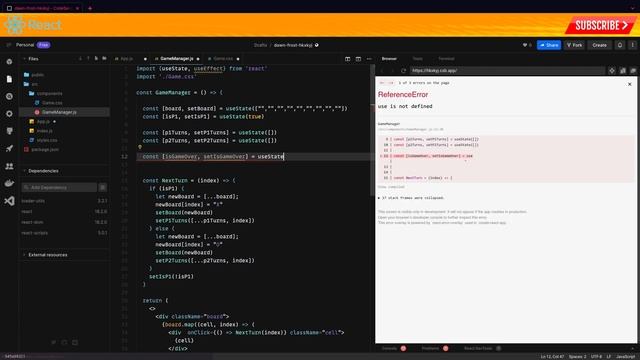Go back in the preview browser

382,71
